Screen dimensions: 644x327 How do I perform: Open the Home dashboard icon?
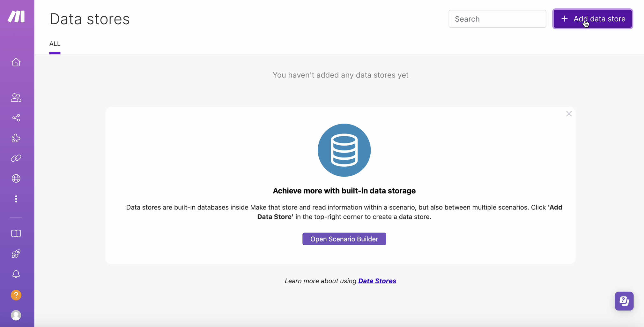click(x=16, y=62)
